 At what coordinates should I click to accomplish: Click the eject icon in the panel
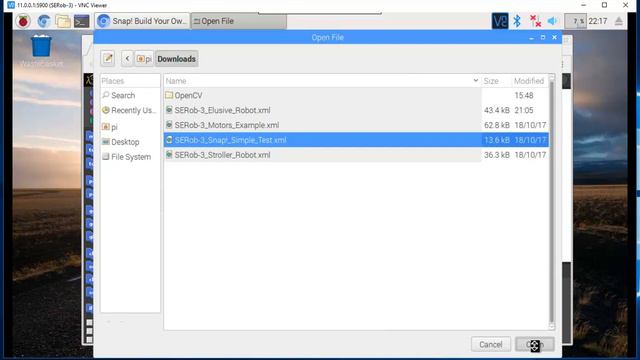click(619, 21)
